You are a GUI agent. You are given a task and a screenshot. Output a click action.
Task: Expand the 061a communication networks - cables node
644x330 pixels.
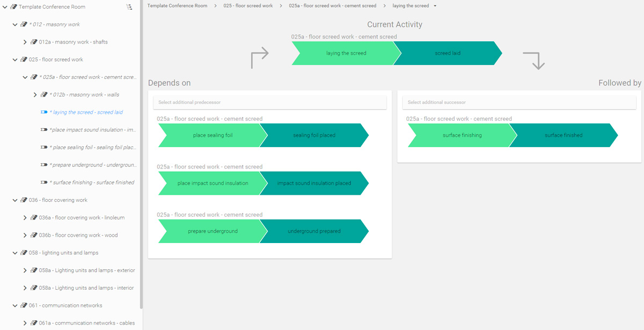click(25, 323)
